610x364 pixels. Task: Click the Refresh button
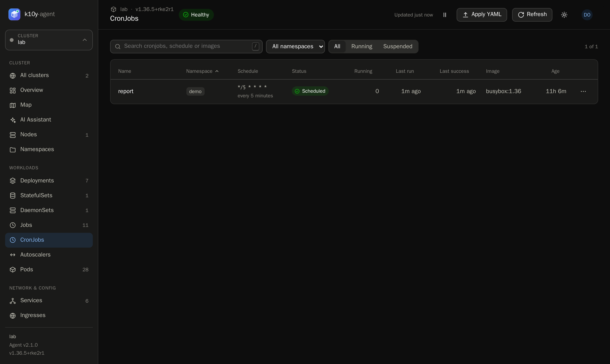click(532, 15)
